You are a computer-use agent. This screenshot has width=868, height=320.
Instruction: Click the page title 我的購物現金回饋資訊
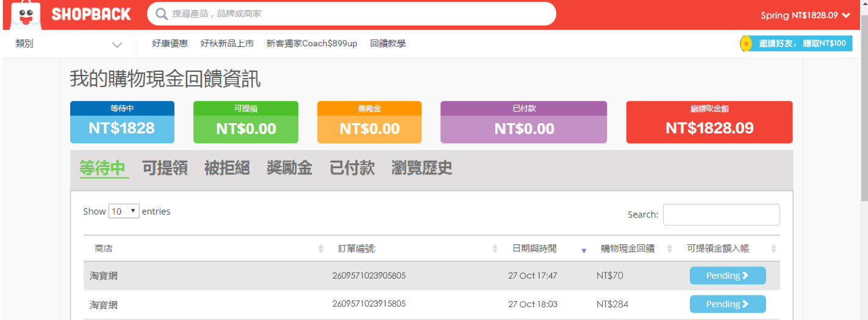click(165, 79)
